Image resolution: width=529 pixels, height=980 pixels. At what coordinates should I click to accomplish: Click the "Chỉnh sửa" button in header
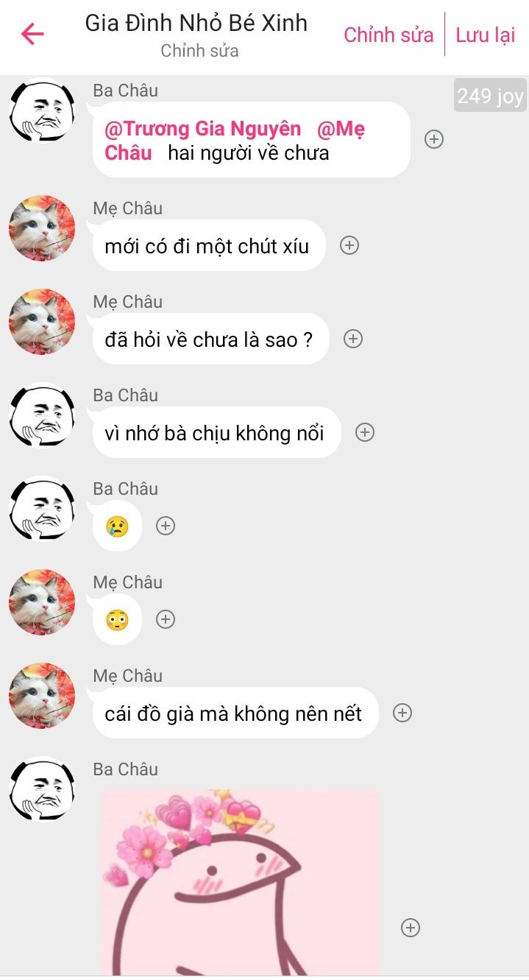(x=388, y=35)
